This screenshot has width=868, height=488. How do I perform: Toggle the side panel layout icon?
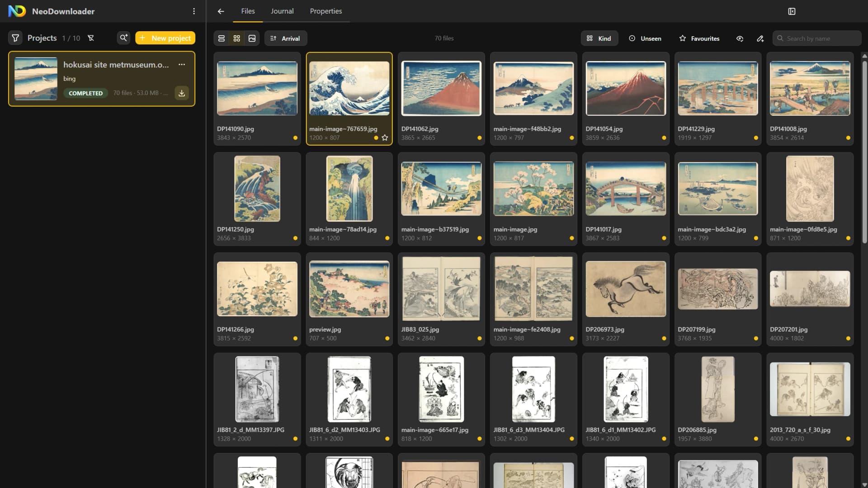[x=792, y=11]
